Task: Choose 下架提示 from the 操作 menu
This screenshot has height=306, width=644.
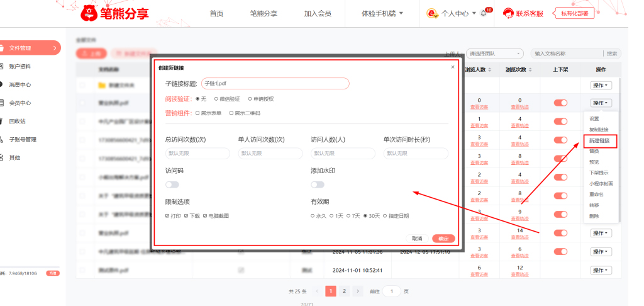Action: click(x=599, y=173)
